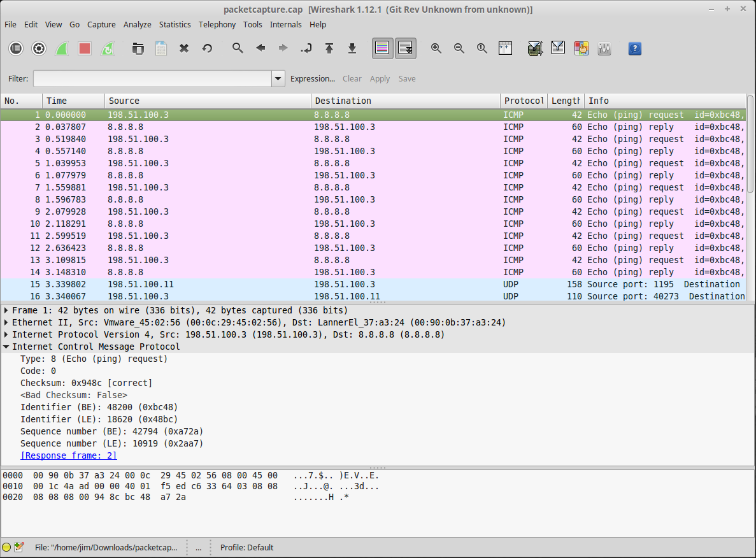Open the Telephony menu

click(217, 24)
